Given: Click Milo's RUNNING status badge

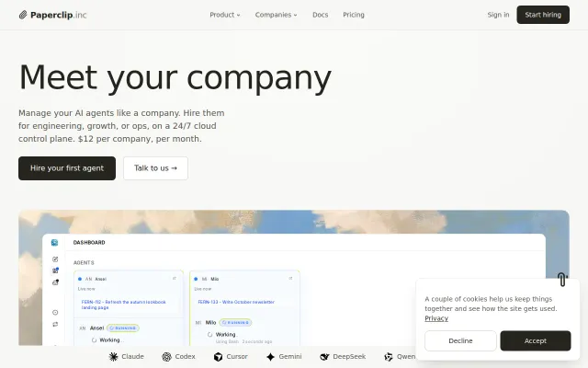Looking at the screenshot, I should pos(235,322).
